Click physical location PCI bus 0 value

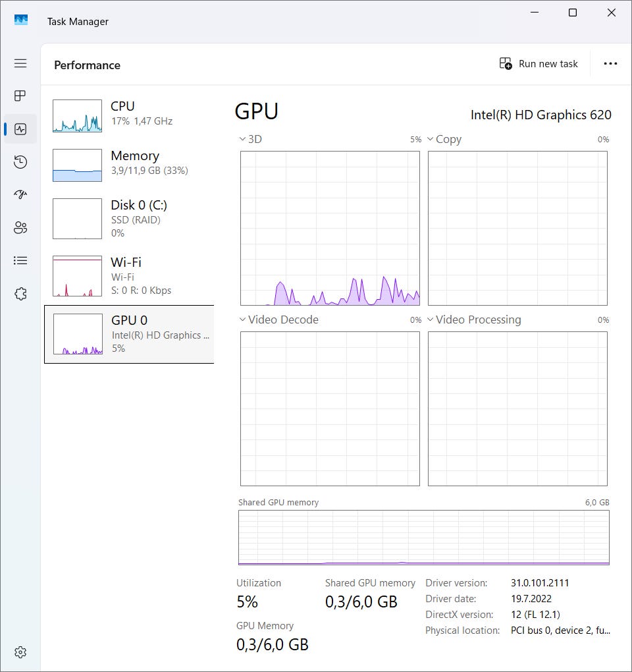click(560, 630)
